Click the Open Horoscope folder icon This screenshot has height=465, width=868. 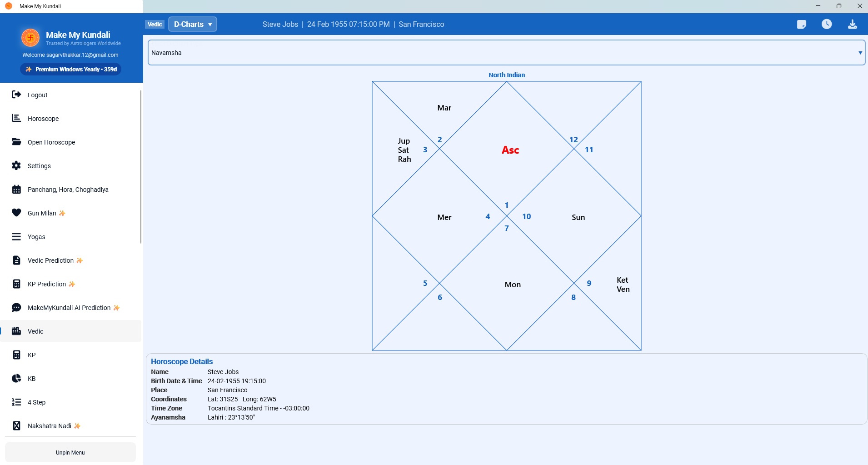(x=16, y=142)
